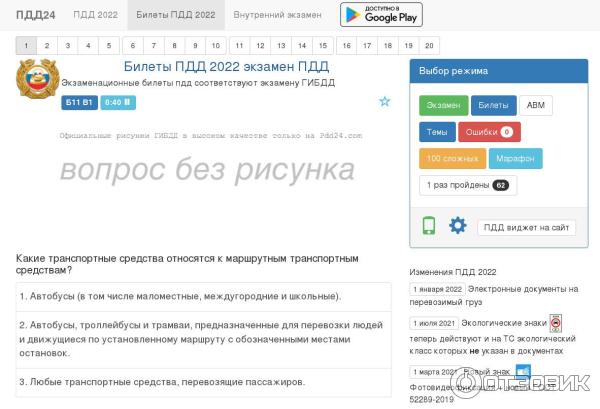
Task: Open the red Ошибки button
Action: (489, 132)
